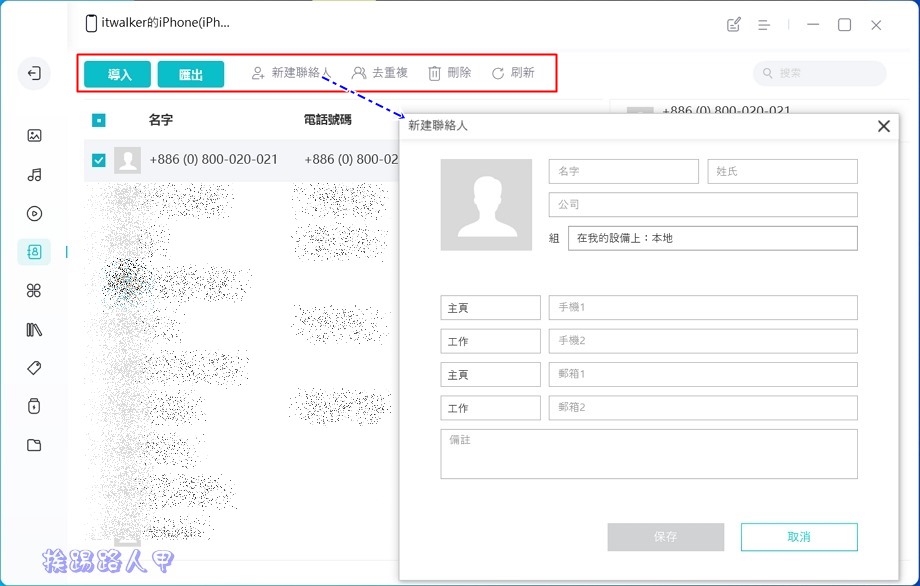
Task: Open the Photos section in sidebar
Action: [x=34, y=136]
